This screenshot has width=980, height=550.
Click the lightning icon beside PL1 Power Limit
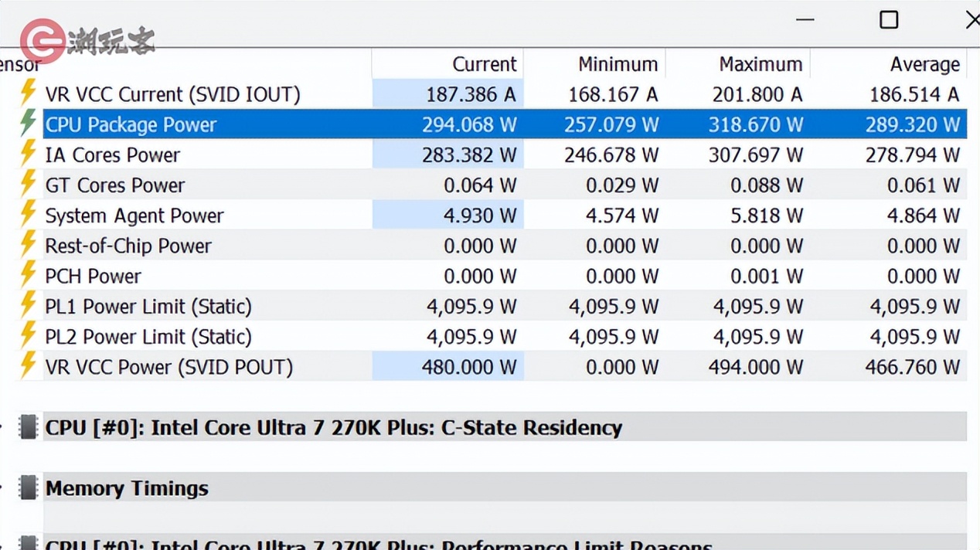tap(28, 305)
